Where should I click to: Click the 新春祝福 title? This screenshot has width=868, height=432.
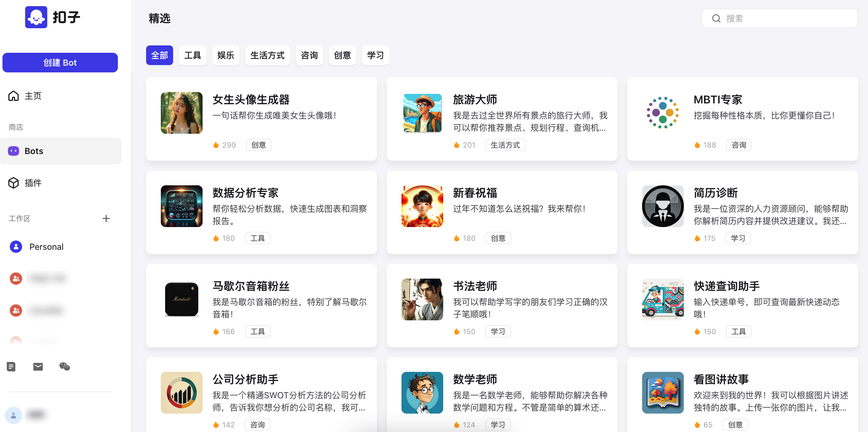click(x=475, y=193)
